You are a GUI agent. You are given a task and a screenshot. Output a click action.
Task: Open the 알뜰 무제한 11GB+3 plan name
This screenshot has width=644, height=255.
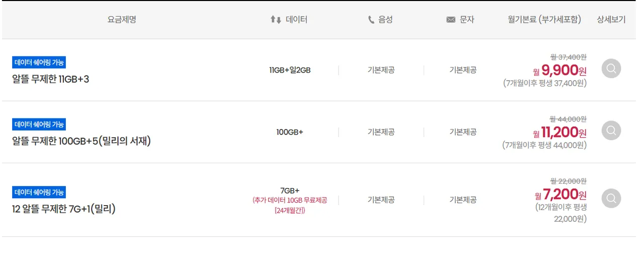(x=50, y=79)
